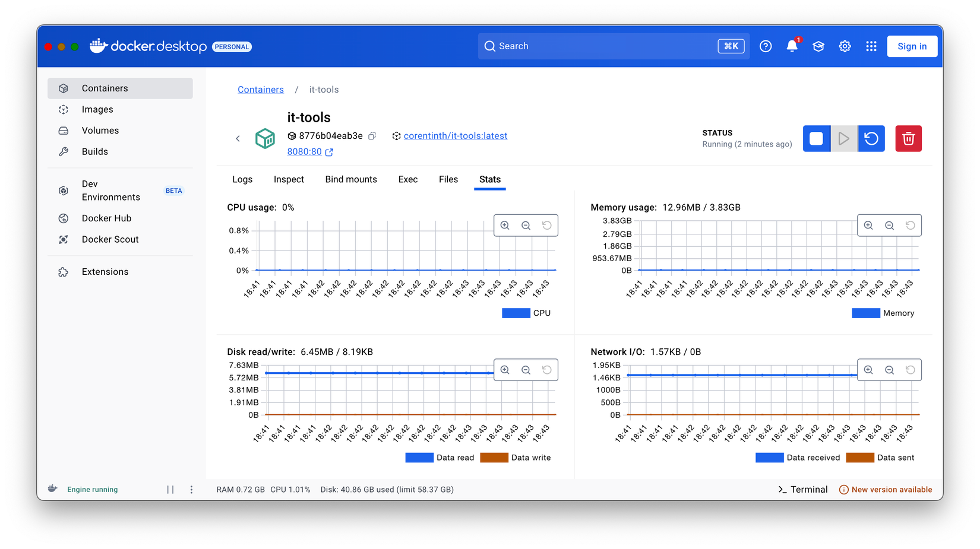Pause the Docker engine
This screenshot has width=980, height=549.
click(x=170, y=490)
